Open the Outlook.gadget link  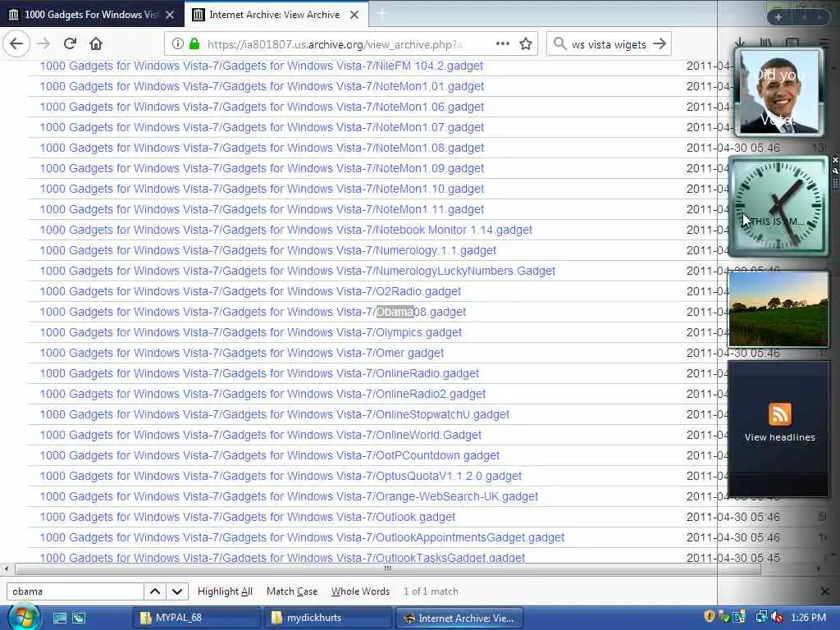(247, 517)
